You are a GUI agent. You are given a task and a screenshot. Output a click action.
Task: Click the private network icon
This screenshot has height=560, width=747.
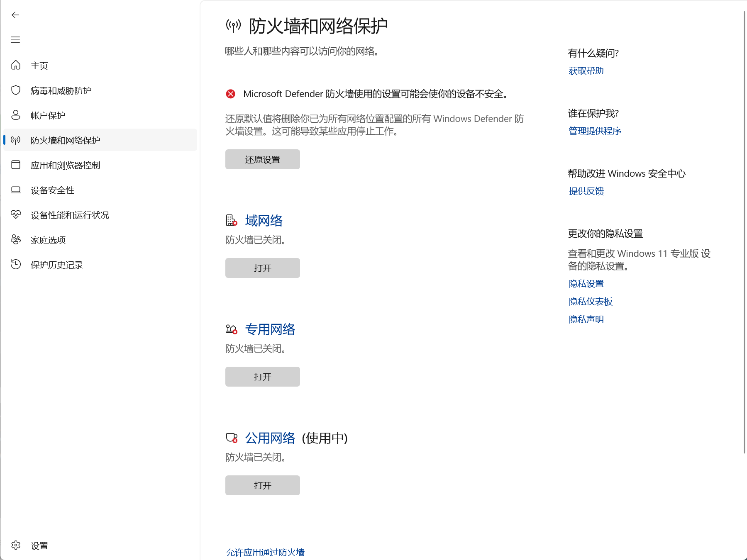click(x=232, y=329)
